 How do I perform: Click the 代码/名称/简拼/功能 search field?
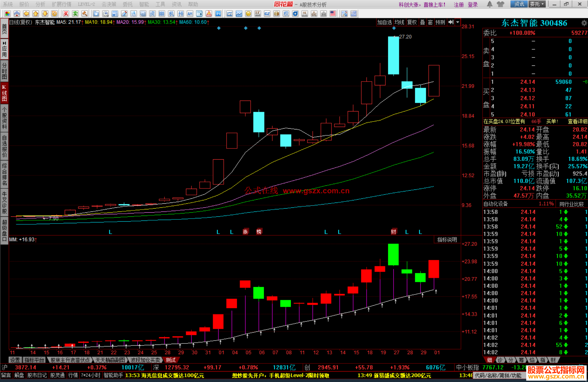(x=498, y=375)
